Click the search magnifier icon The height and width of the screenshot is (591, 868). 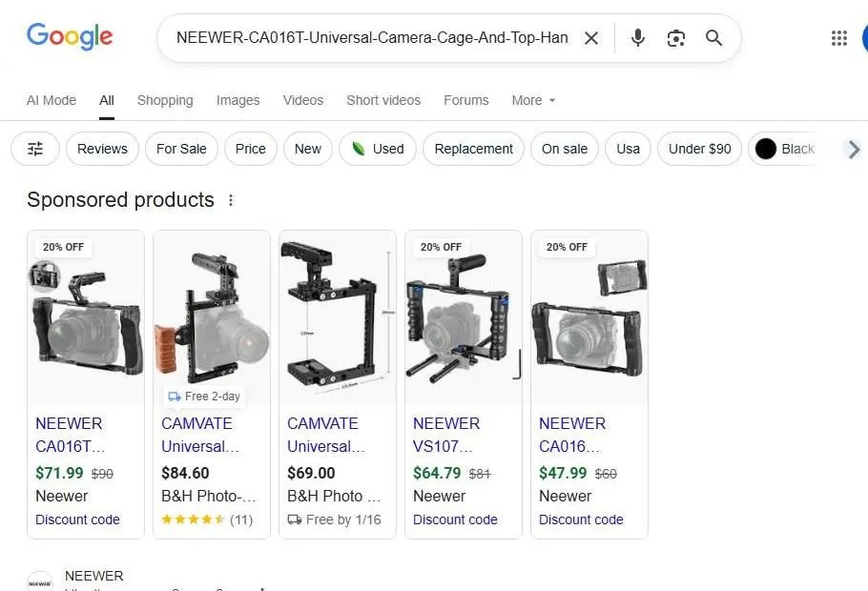(713, 38)
